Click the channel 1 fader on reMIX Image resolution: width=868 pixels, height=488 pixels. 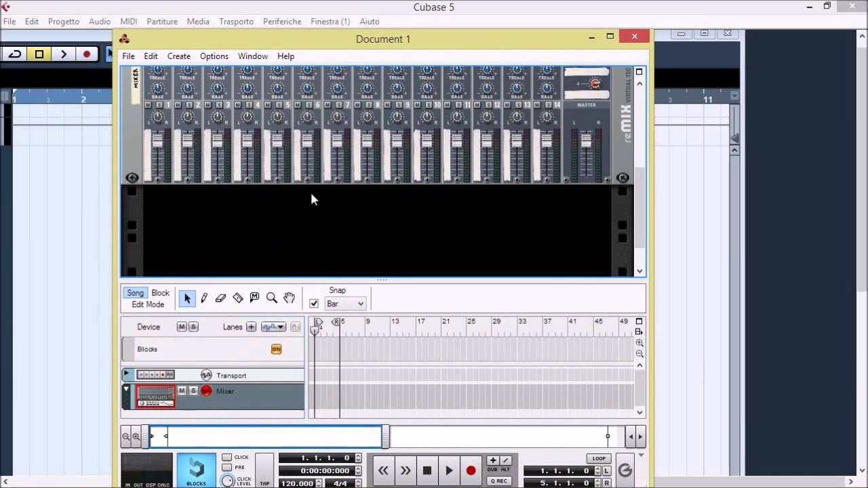tap(157, 142)
